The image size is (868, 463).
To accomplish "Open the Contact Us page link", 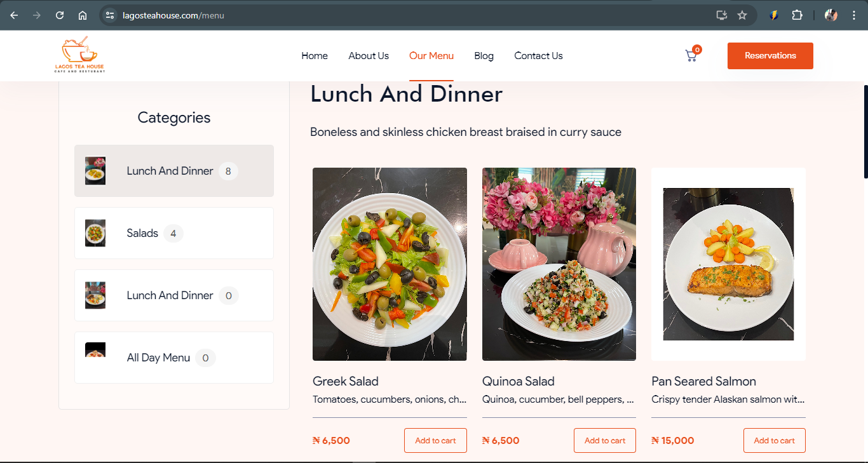I will tap(538, 56).
